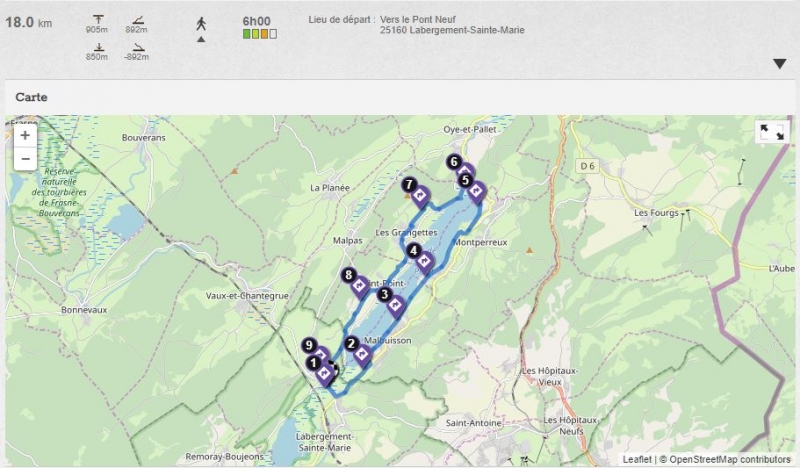The height and width of the screenshot is (468, 800).
Task: Click the hiker walking icon
Action: click(x=201, y=23)
